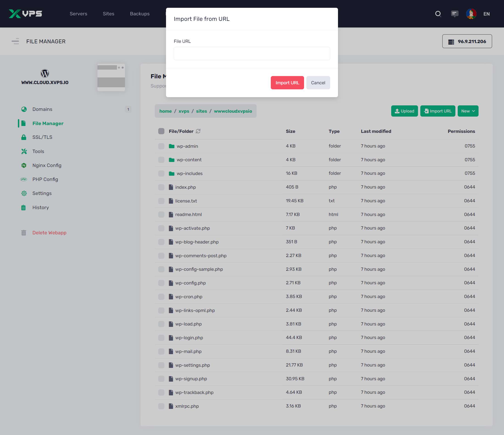
Task: Open the SSL/TLS padlock icon section
Action: pos(24,137)
